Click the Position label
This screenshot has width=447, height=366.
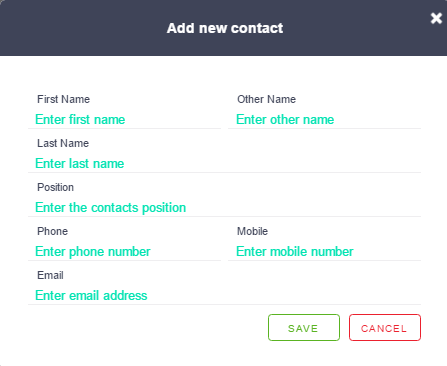55,187
